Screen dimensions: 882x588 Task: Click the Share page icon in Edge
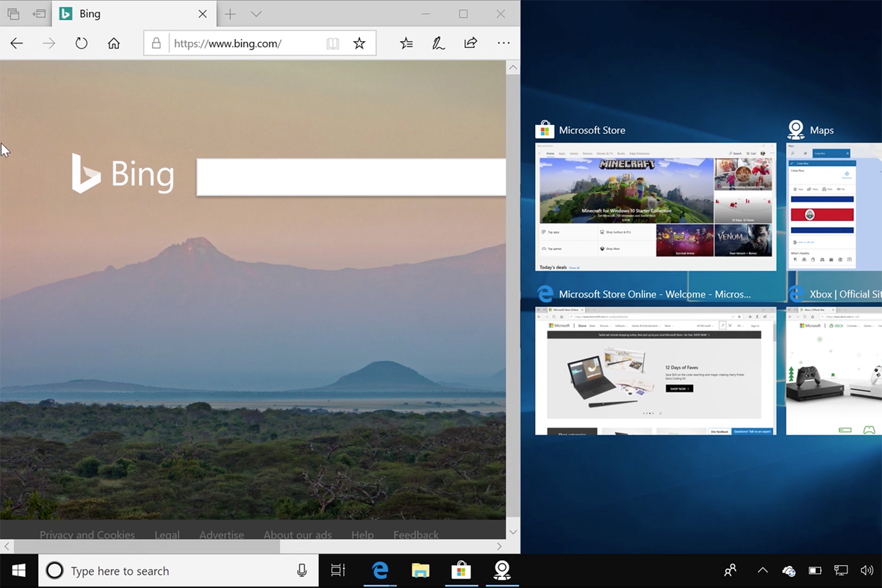coord(471,43)
